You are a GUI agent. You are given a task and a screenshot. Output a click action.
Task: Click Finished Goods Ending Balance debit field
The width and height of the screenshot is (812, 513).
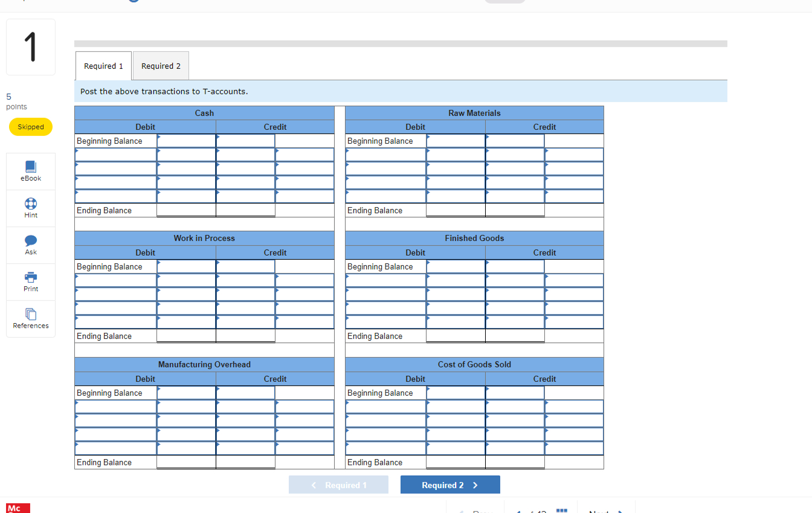coord(456,336)
